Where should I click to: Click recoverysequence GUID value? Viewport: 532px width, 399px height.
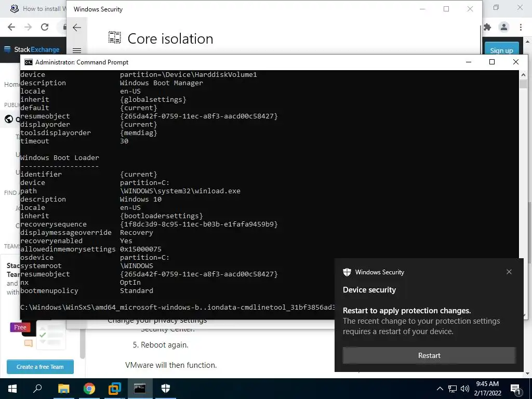coord(199,224)
